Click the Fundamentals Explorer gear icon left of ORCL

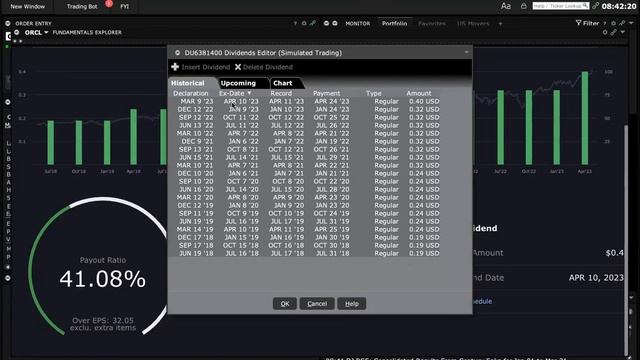point(17,32)
